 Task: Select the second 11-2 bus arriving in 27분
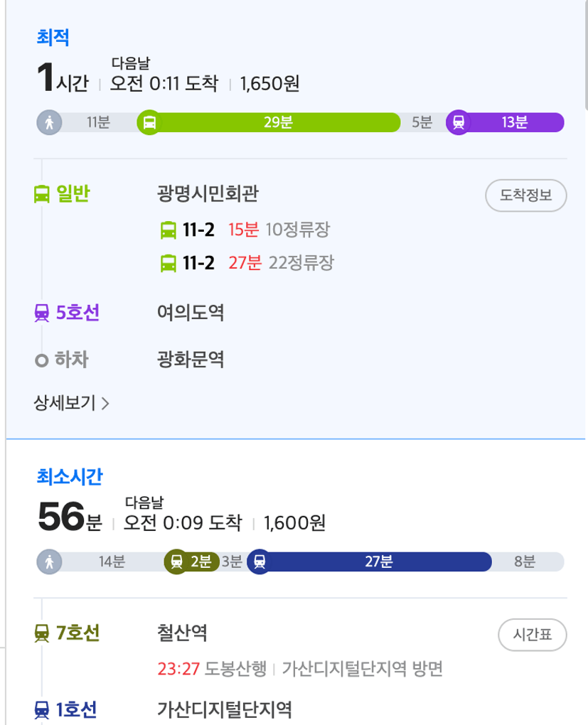[247, 263]
